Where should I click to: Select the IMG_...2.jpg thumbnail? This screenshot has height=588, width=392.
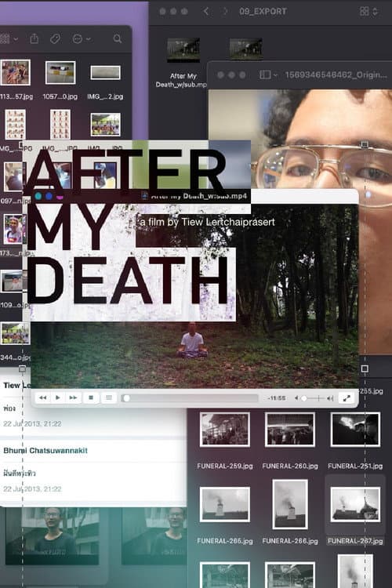tap(105, 73)
